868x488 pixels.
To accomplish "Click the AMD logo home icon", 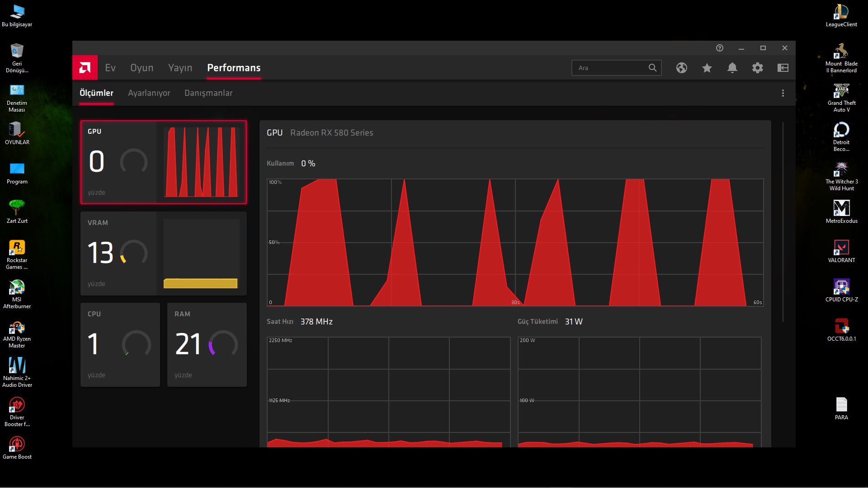I will point(85,68).
